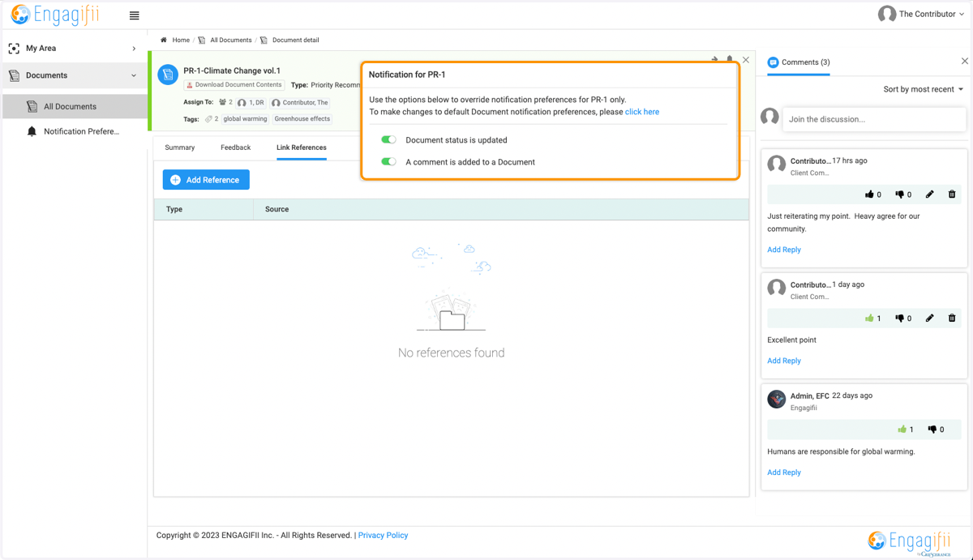Close the document detail panel
The height and width of the screenshot is (560, 973).
tap(746, 60)
